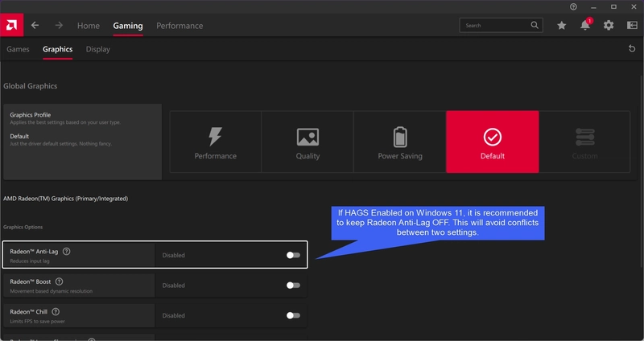This screenshot has width=644, height=341.
Task: Toggle the sidebar panel icon
Action: tap(632, 26)
